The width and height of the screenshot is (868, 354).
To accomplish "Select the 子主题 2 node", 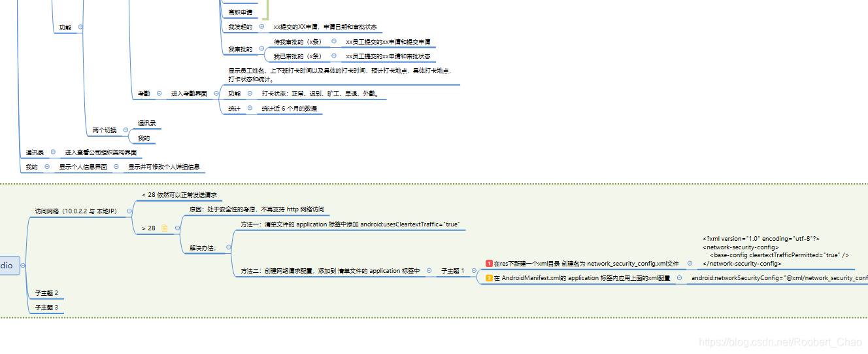I will pos(46,292).
